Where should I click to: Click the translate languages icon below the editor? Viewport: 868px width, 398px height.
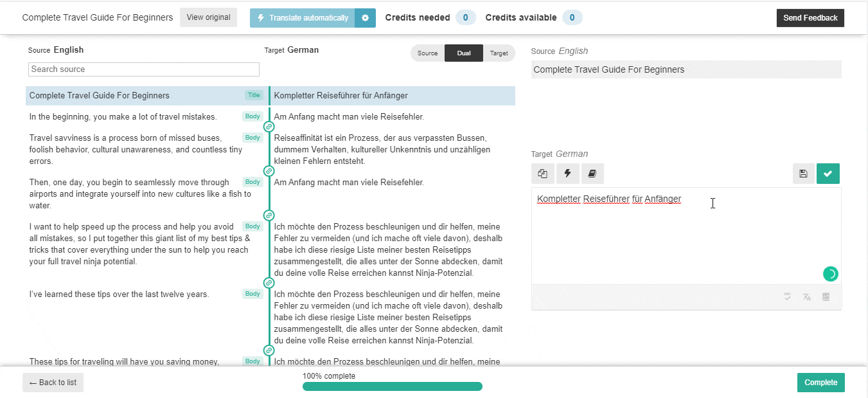click(x=806, y=297)
